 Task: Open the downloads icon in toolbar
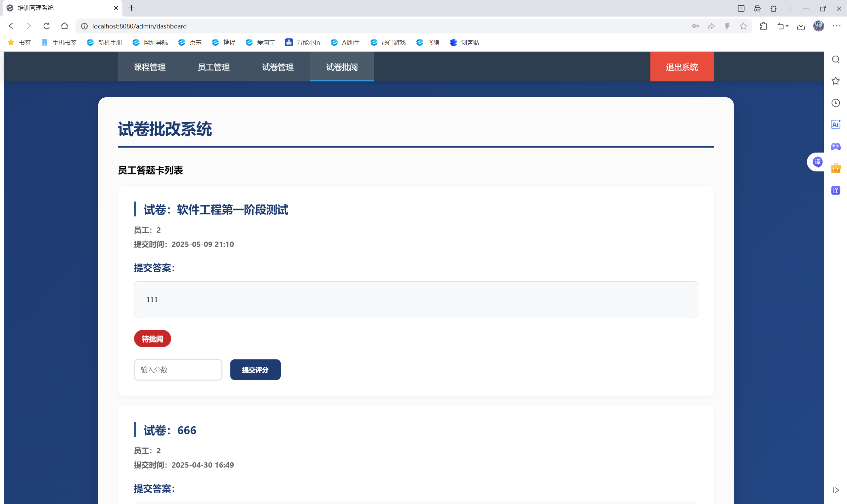point(801,26)
